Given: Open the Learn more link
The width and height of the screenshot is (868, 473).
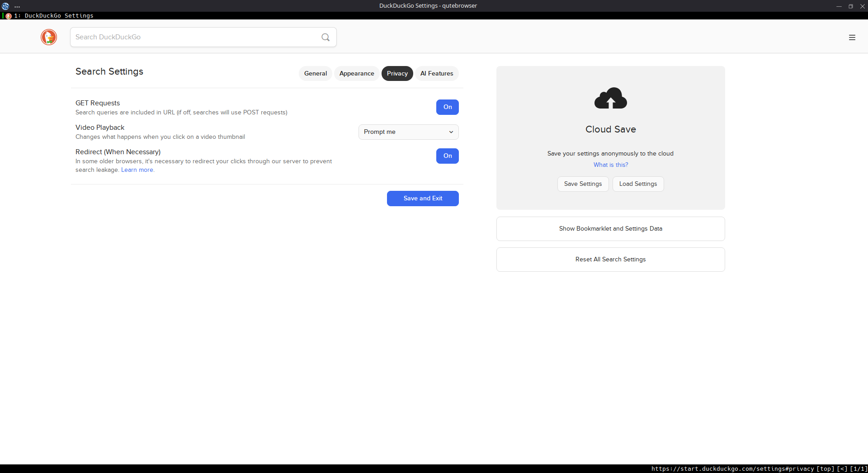Looking at the screenshot, I should coord(137,170).
